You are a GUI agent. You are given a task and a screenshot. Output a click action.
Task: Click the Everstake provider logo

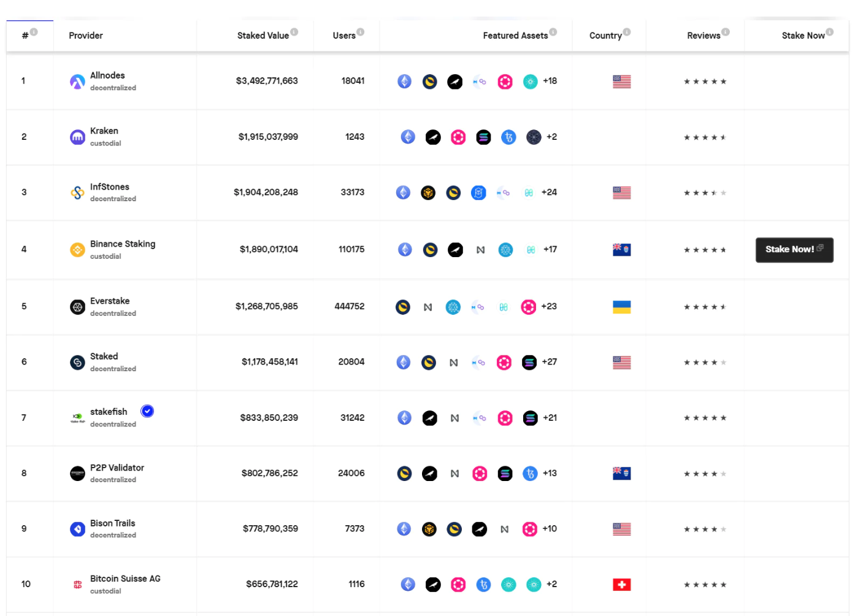coord(77,307)
